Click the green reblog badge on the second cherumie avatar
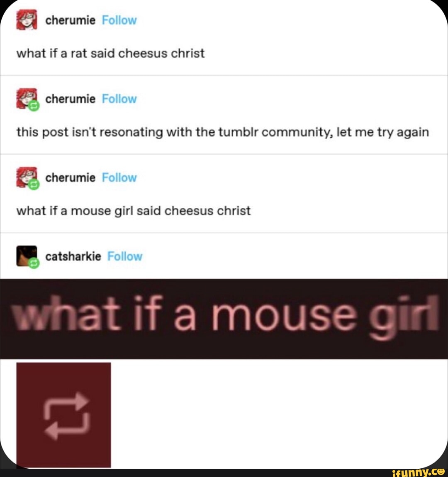Viewport: 448px width, 477px height. pyautogui.click(x=34, y=106)
